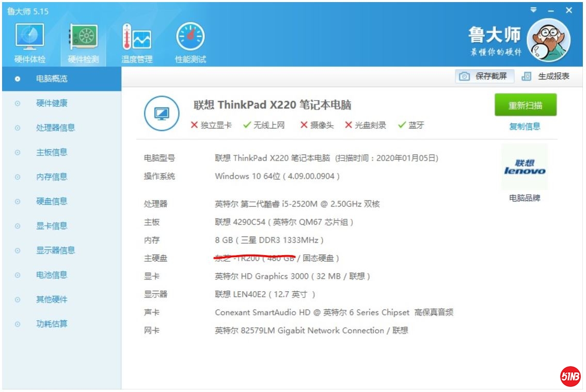The height and width of the screenshot is (392, 586).
Task: Open the title bar dropdown menu arrow
Action: [x=533, y=10]
